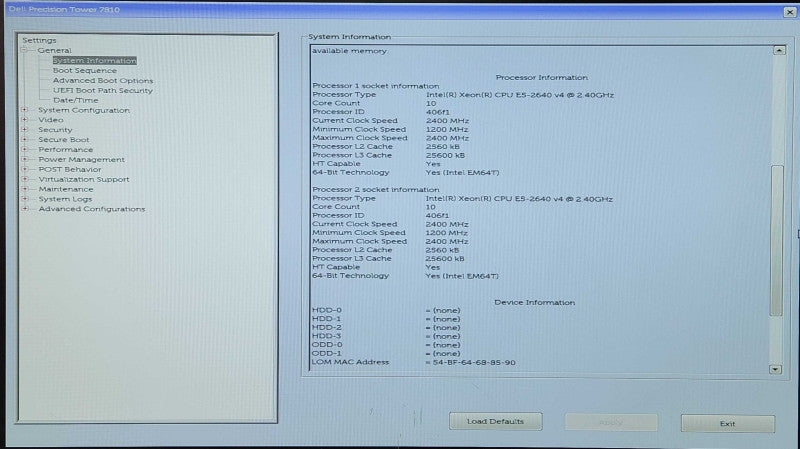The width and height of the screenshot is (800, 449).
Task: Expand the Advanced Configurations node
Action: click(24, 209)
